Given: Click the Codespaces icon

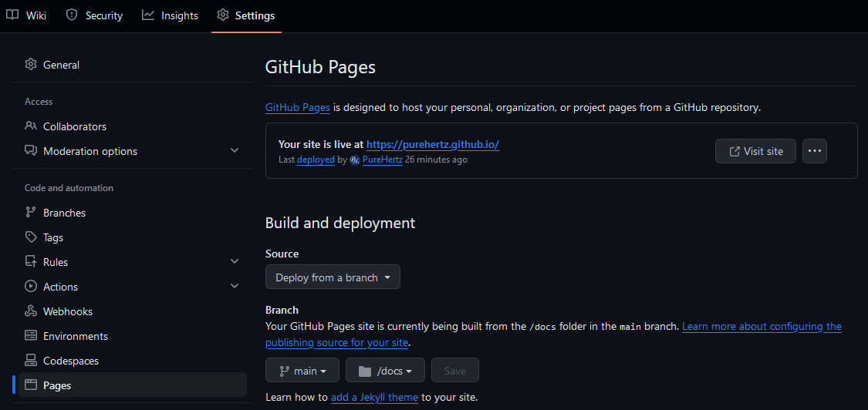Looking at the screenshot, I should point(31,360).
